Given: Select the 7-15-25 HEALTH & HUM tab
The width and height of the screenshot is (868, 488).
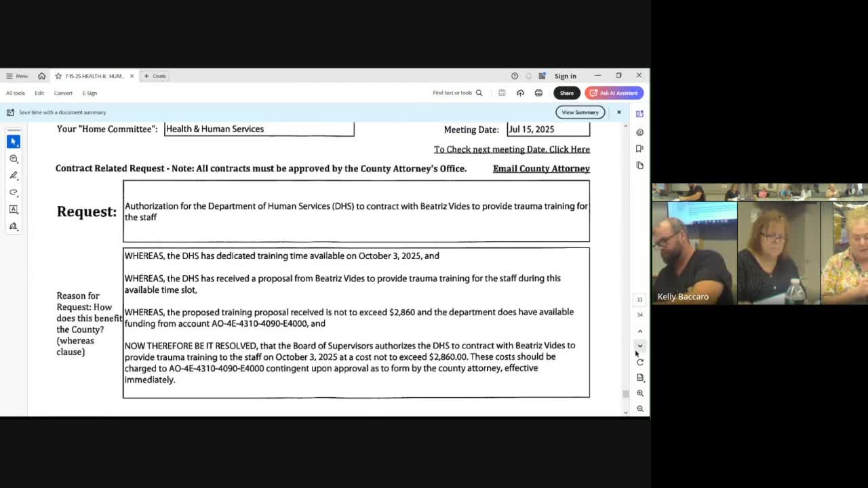Looking at the screenshot, I should point(94,76).
